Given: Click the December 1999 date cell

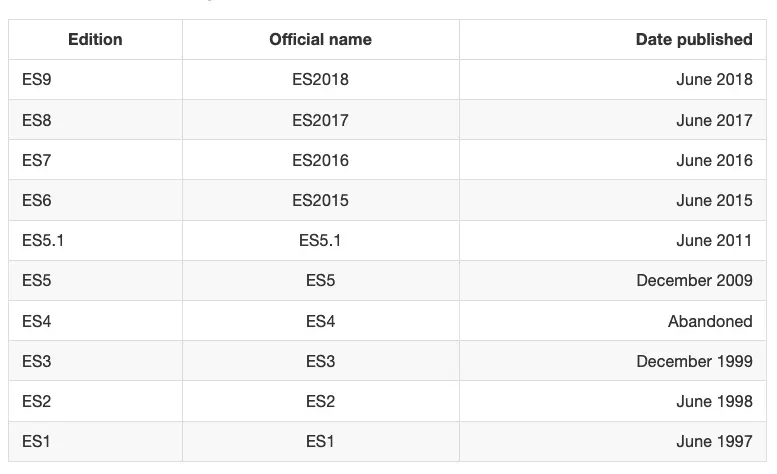Looking at the screenshot, I should click(694, 361).
